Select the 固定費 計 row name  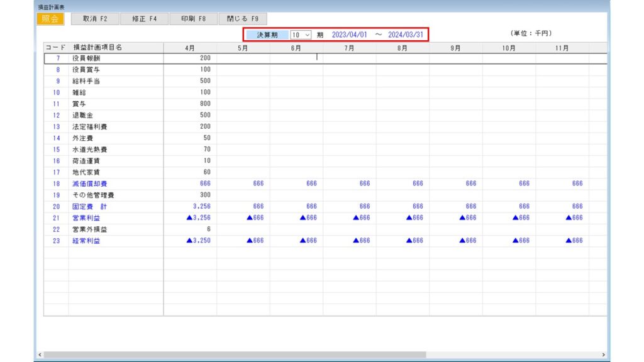(x=89, y=207)
